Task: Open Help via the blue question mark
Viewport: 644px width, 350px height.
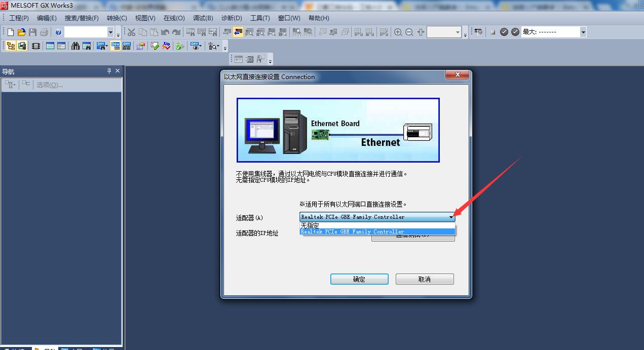Action: click(x=58, y=32)
